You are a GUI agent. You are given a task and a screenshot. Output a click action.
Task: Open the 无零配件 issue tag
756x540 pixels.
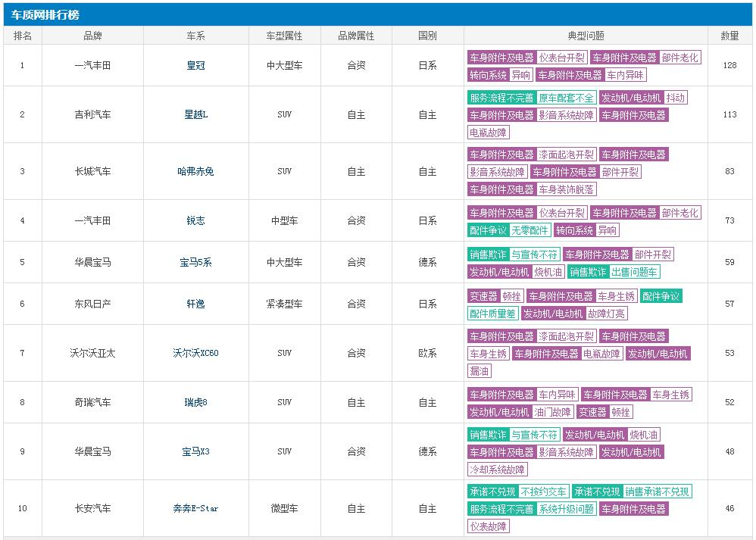[x=530, y=230]
